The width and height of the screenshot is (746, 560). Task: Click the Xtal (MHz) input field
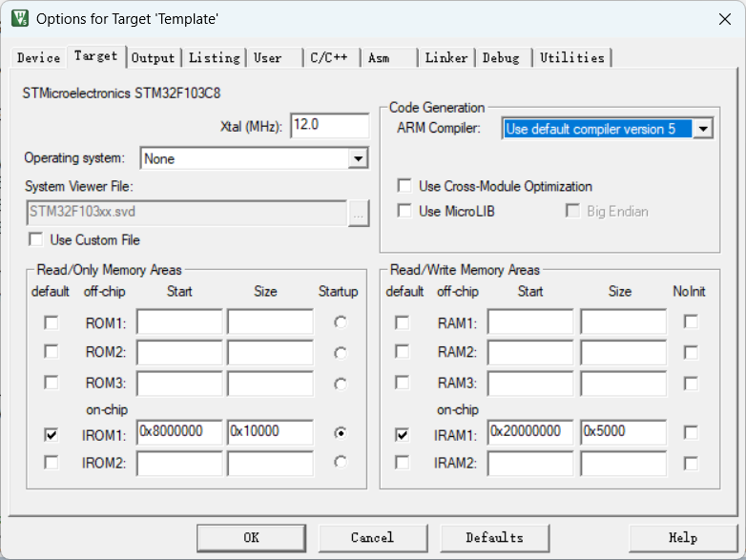point(330,126)
